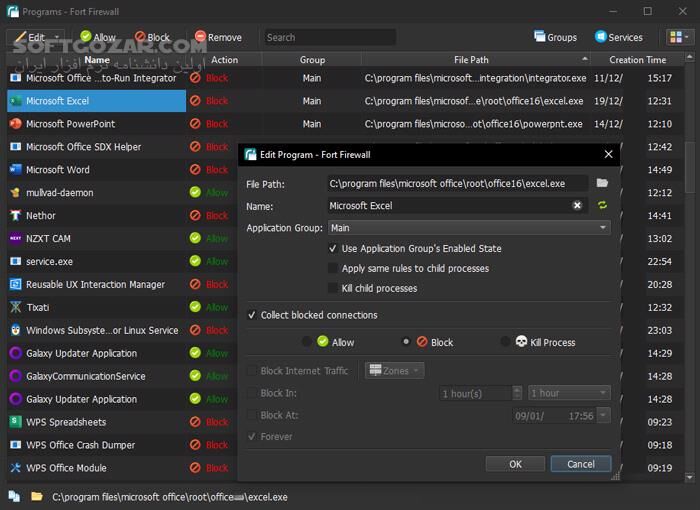Select the GalaxyCommunicationService icon
700x510 pixels.
click(x=16, y=376)
